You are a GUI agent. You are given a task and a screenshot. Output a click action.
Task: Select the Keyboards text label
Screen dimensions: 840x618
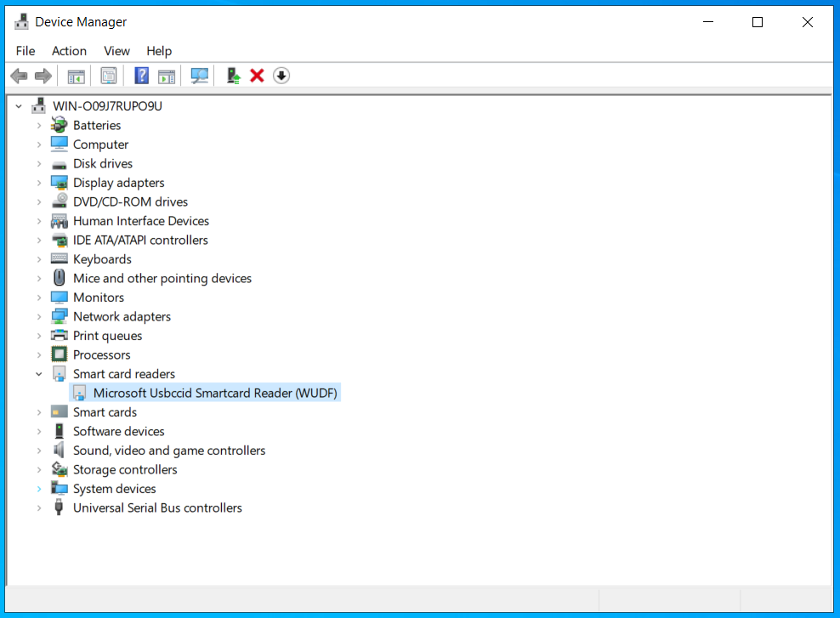[102, 259]
